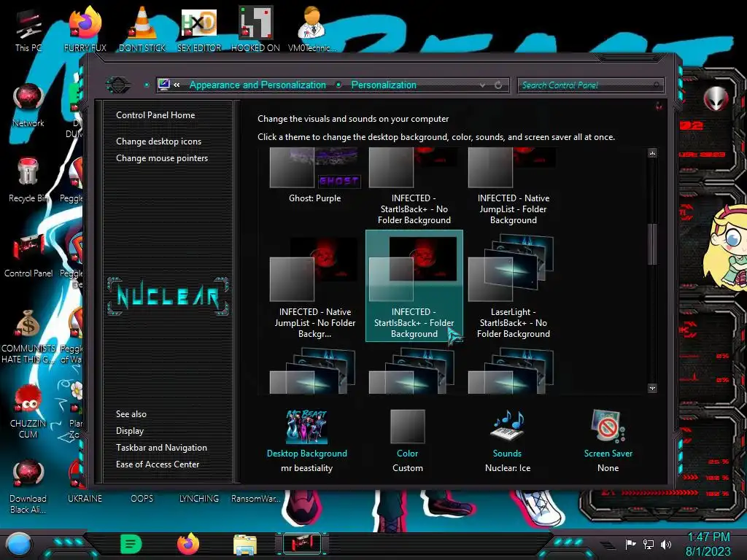Select the Personalization breadcrumb

pos(384,85)
